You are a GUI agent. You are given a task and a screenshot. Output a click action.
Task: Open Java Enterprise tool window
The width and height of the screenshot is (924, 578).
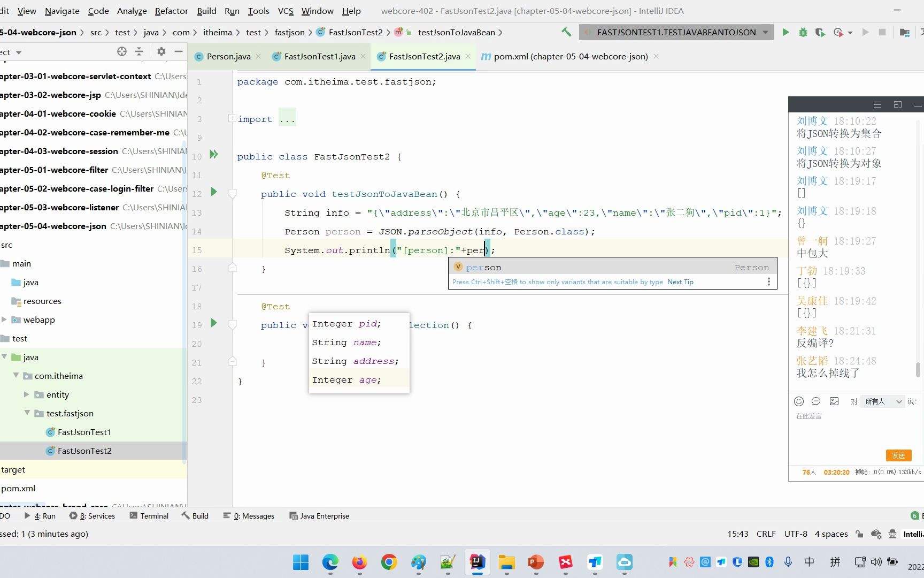click(x=319, y=516)
